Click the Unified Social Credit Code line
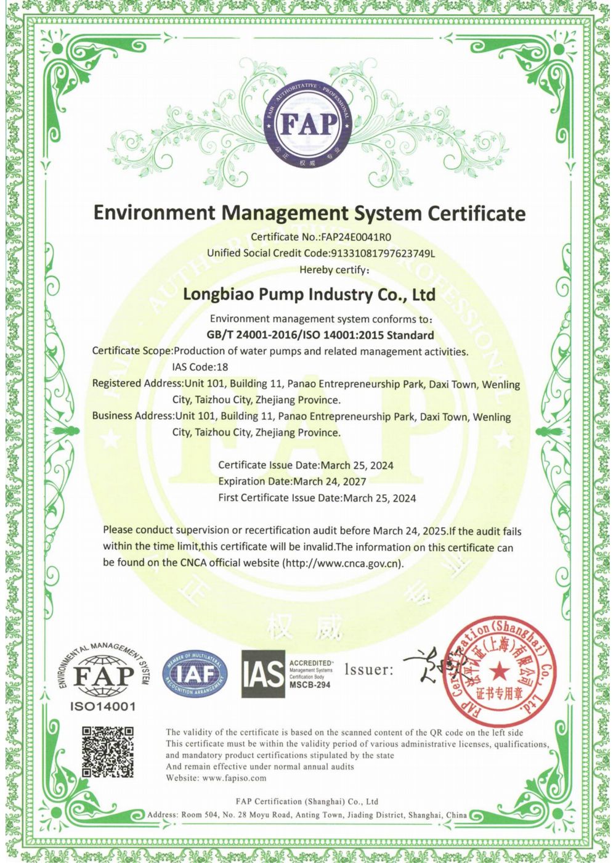Viewport: 616px width, 863px height. click(321, 253)
